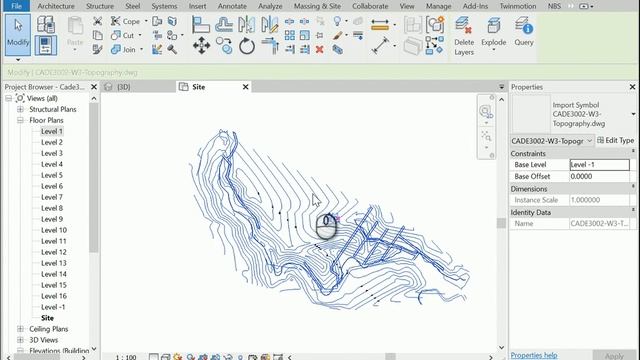The height and width of the screenshot is (360, 640).
Task: Open the Collaborate ribbon tab
Action: coord(370,6)
